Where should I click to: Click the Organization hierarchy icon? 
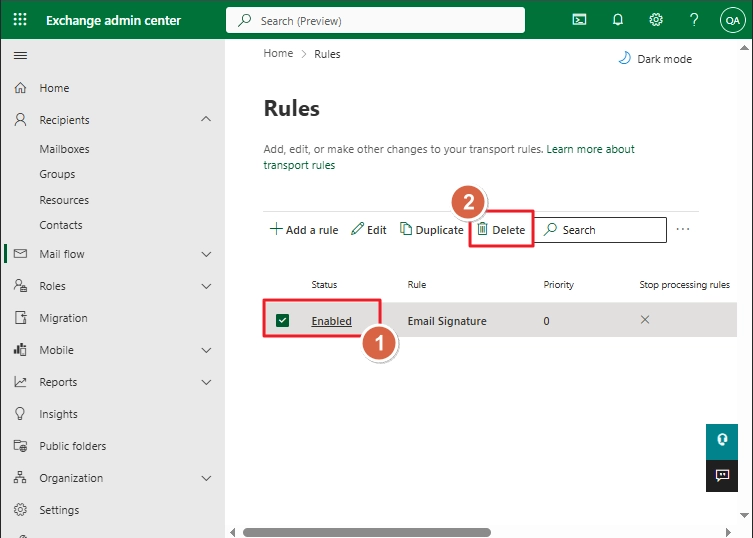[20, 477]
